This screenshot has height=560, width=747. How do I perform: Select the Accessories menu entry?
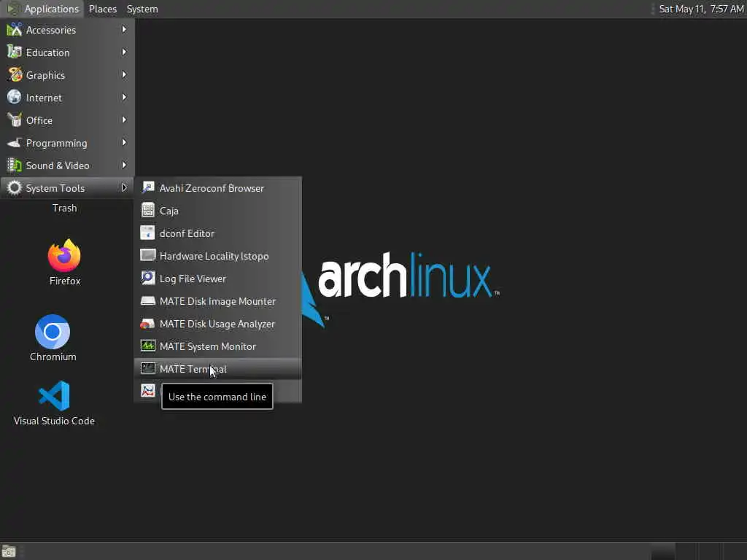(67, 29)
